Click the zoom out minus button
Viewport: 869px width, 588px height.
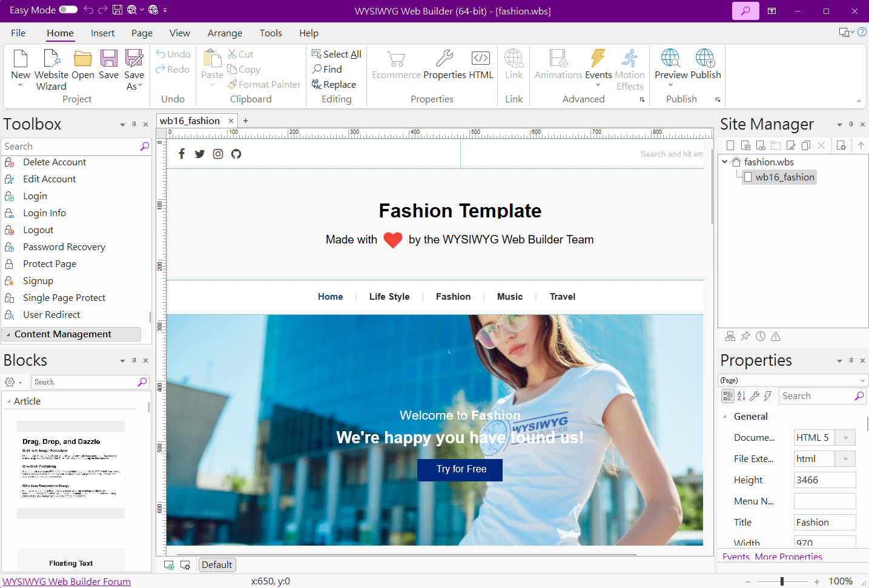point(748,581)
